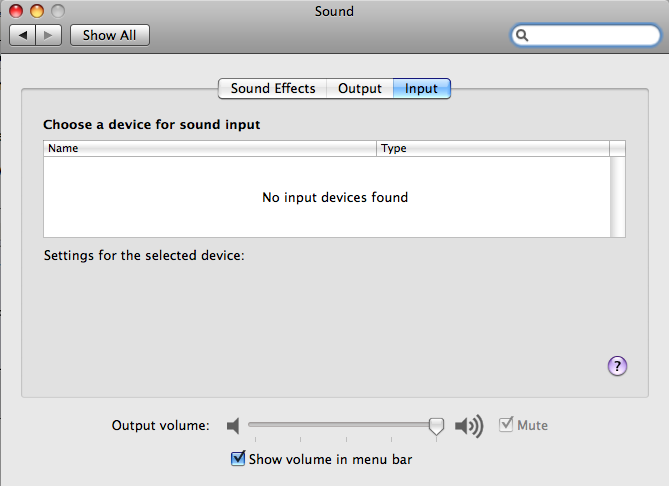669x486 pixels.
Task: Click the device list vertical scrollbar
Action: point(617,197)
